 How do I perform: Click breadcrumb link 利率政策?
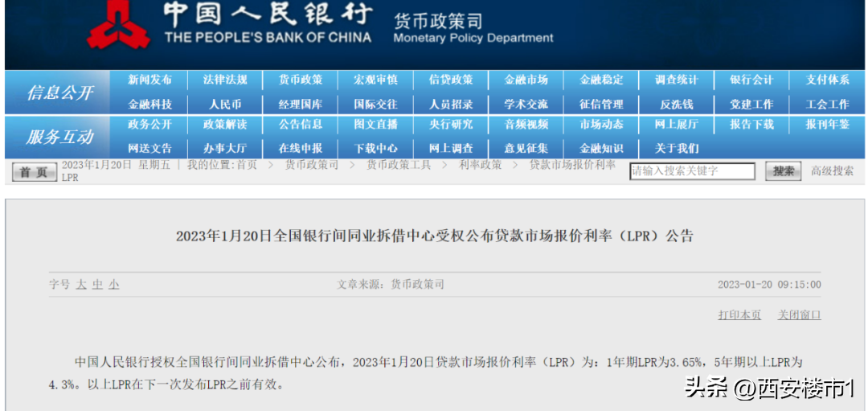click(x=481, y=165)
